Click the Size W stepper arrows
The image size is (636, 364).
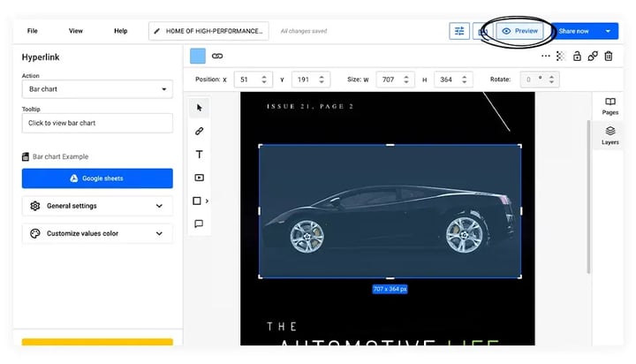point(406,80)
